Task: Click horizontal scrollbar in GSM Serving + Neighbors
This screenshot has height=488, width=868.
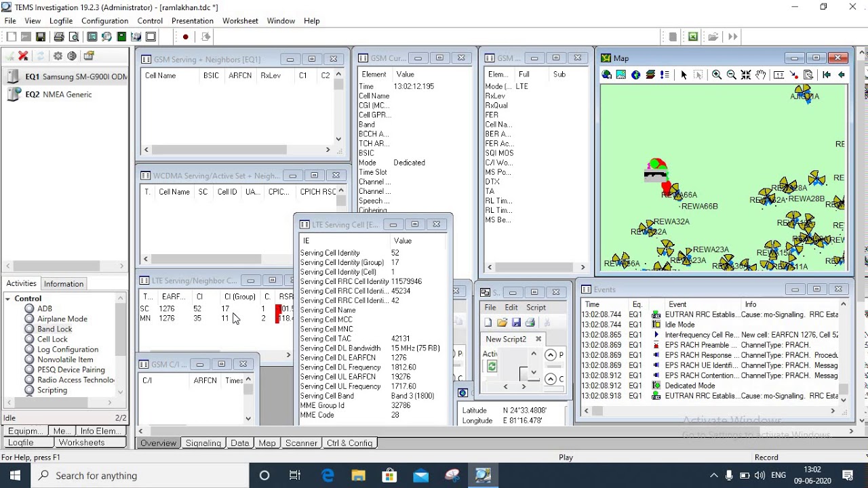Action: [x=236, y=150]
